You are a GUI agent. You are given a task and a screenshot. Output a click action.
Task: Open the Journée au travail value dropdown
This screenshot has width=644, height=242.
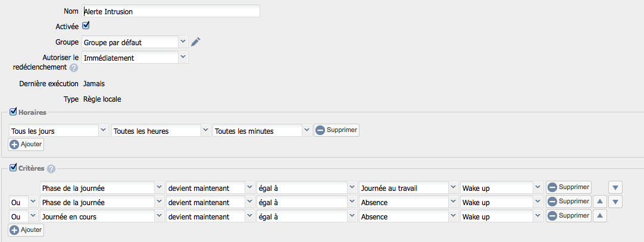[x=408, y=188]
